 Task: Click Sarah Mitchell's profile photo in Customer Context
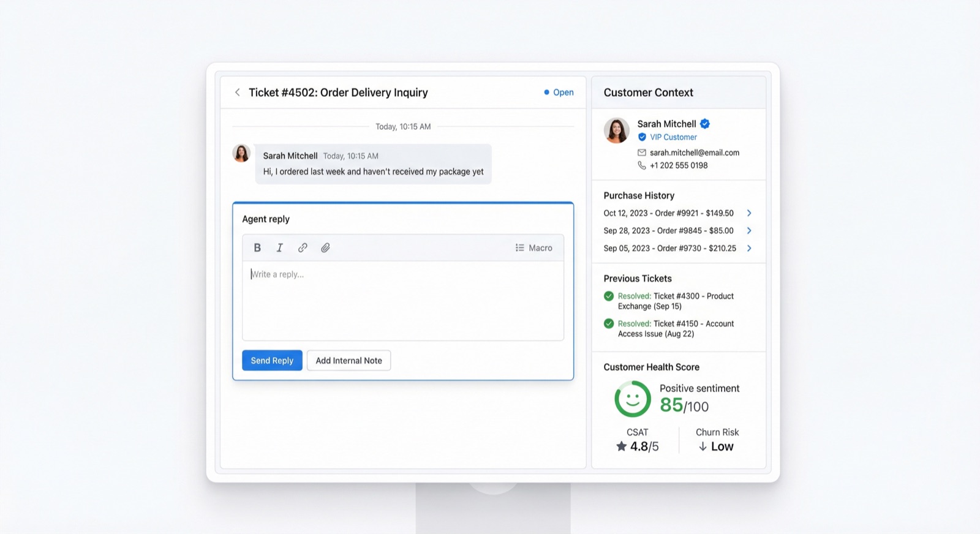tap(617, 130)
